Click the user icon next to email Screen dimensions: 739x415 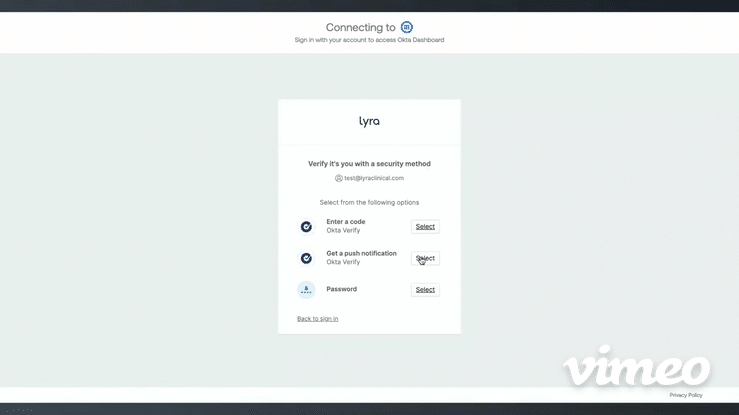coord(338,178)
